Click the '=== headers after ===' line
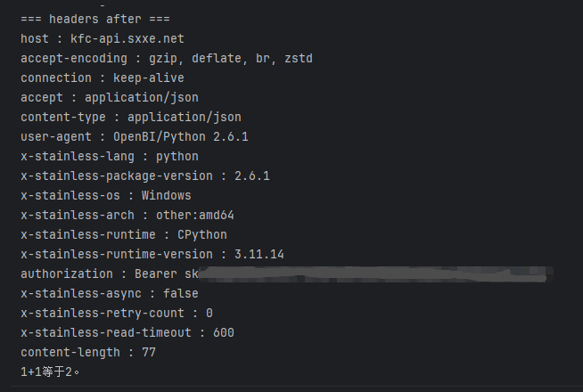 coord(95,19)
